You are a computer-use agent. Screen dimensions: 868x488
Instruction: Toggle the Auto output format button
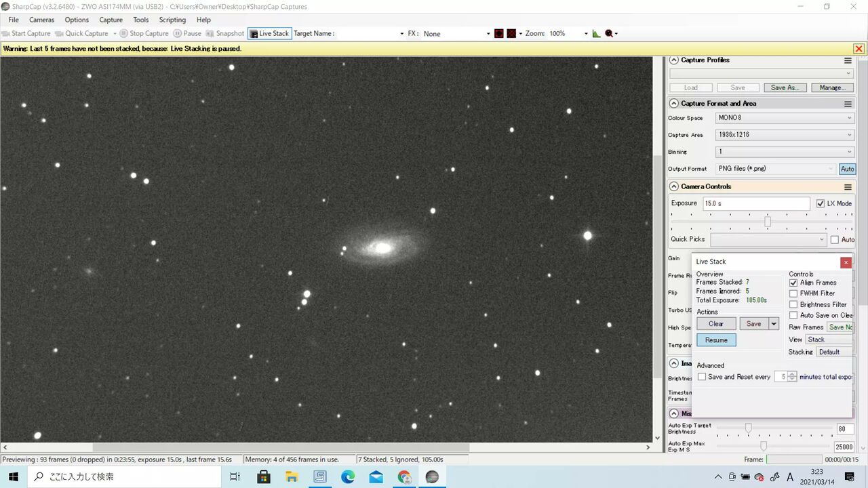tap(847, 169)
